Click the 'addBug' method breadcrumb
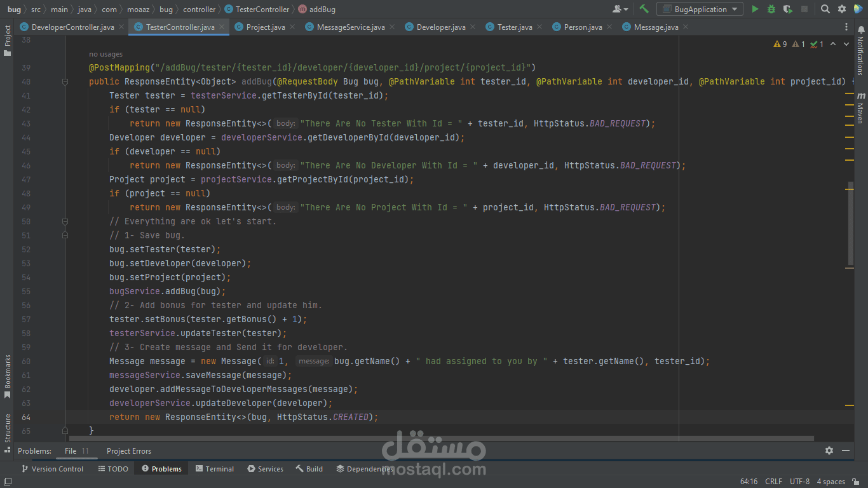 click(x=316, y=10)
